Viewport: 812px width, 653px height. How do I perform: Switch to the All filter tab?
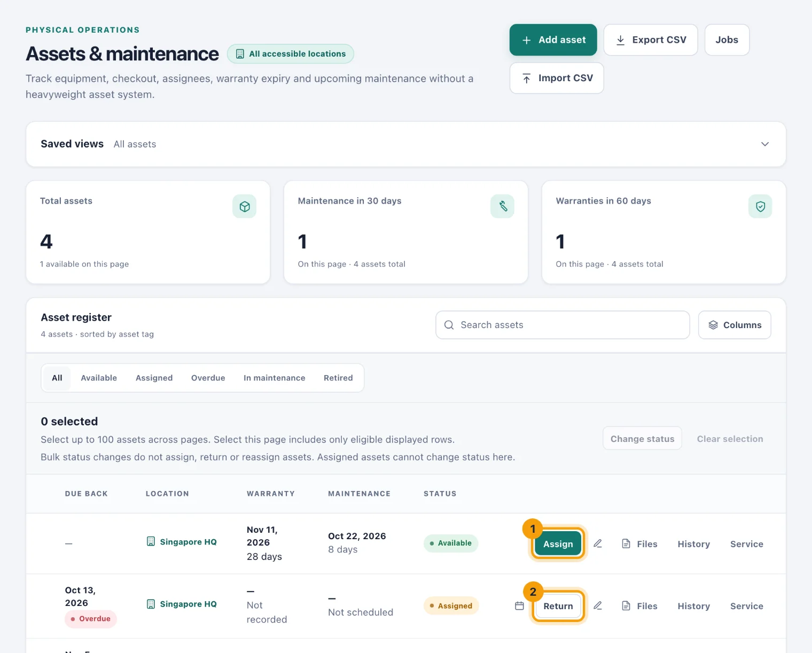click(x=57, y=378)
